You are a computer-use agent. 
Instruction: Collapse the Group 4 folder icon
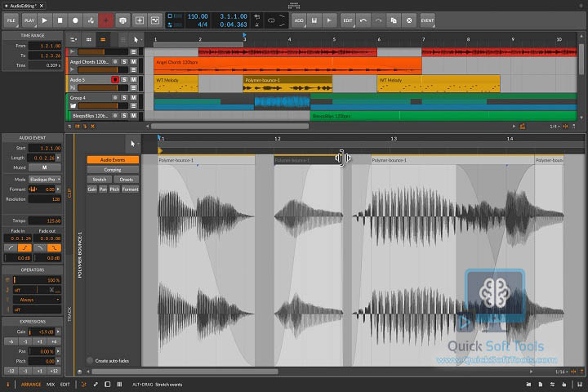click(x=73, y=106)
